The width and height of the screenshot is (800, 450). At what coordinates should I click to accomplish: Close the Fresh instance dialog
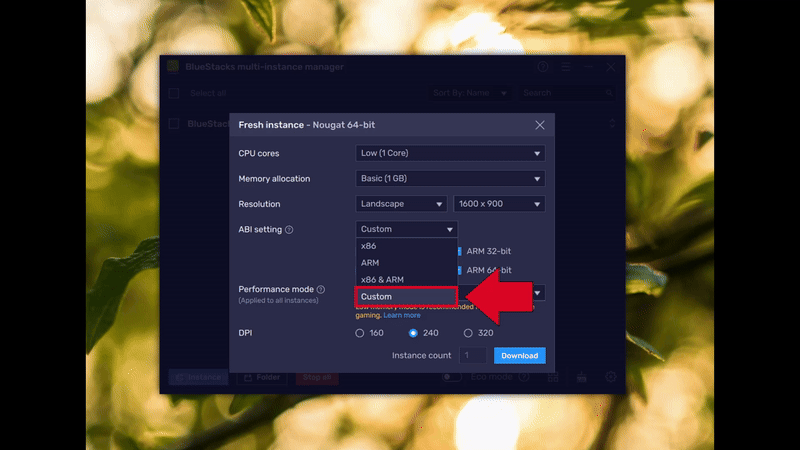(540, 125)
